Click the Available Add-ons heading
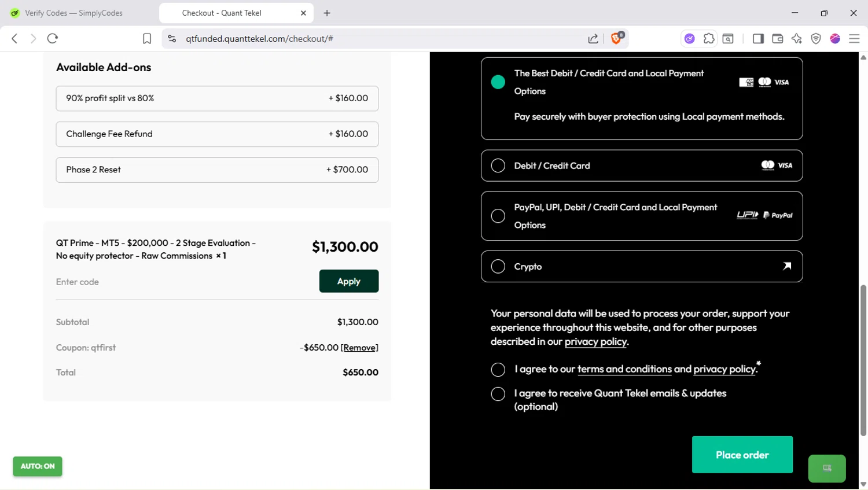This screenshot has width=868, height=490. point(104,67)
